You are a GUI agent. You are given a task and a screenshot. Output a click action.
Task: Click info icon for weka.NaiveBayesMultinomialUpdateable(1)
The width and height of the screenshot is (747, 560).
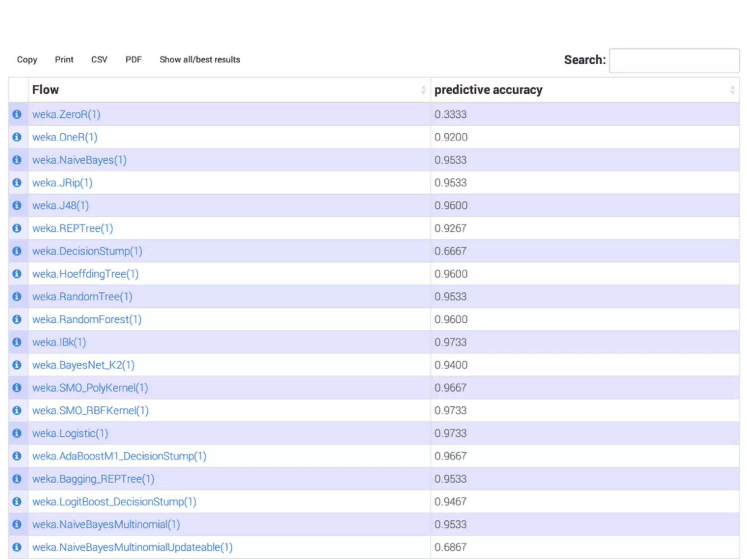pos(17,547)
